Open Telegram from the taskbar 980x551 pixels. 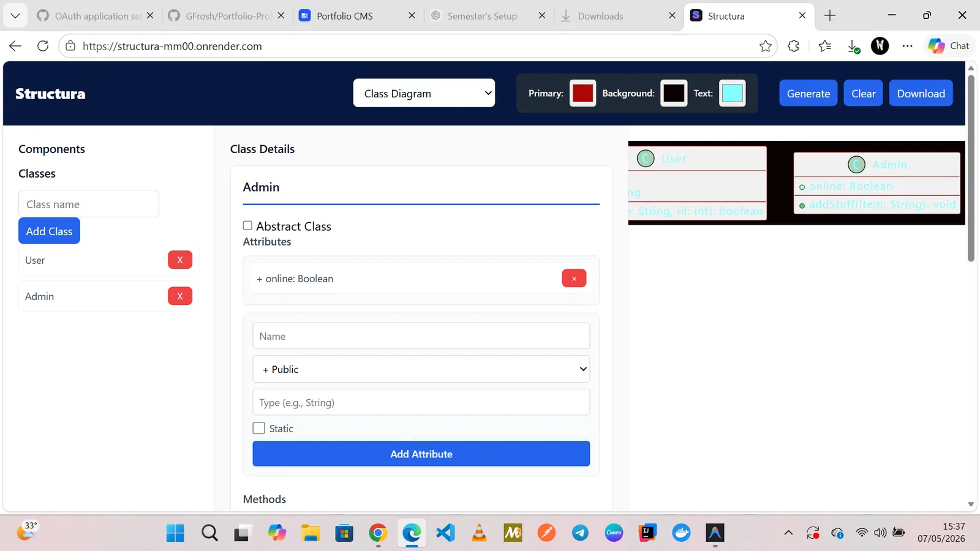pos(580,533)
